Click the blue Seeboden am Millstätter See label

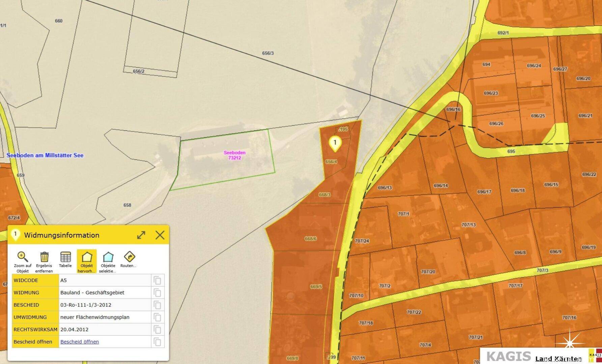(45, 155)
